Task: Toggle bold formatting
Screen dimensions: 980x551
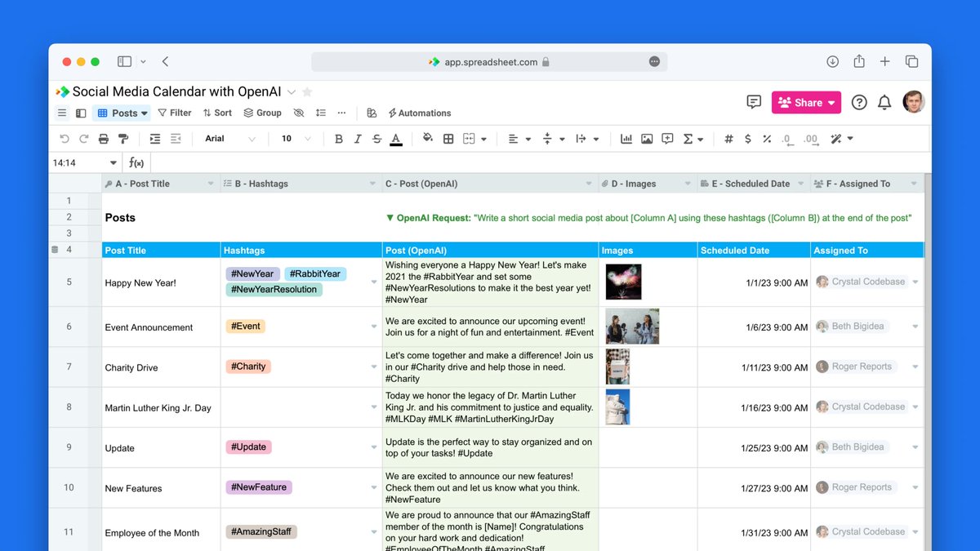Action: tap(339, 139)
